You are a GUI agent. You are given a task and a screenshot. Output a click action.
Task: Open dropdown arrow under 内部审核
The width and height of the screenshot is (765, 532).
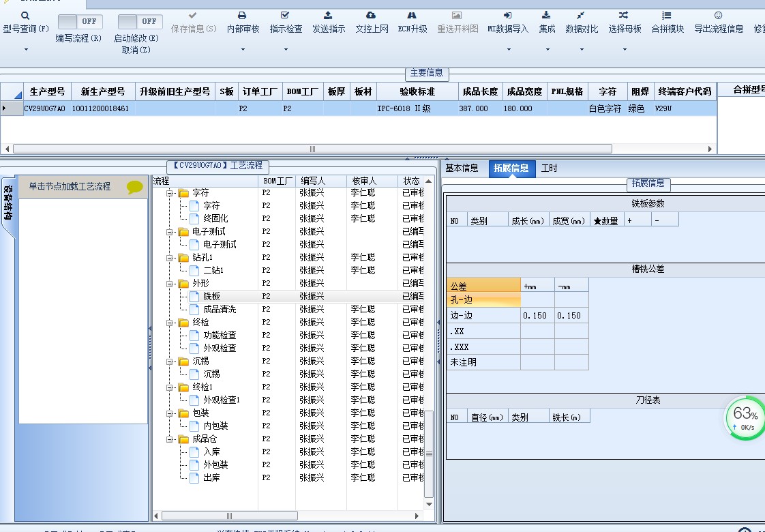tap(243, 49)
